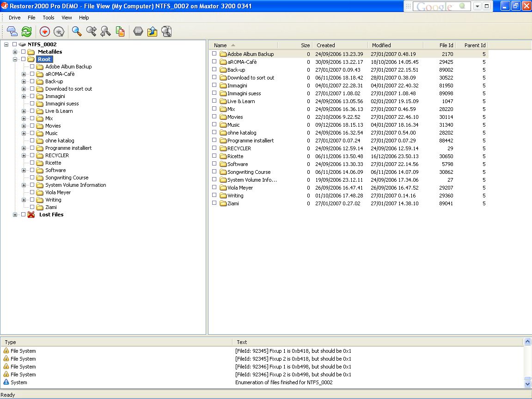Sort the list by Size column header
The image size is (532, 399).
tap(295, 45)
